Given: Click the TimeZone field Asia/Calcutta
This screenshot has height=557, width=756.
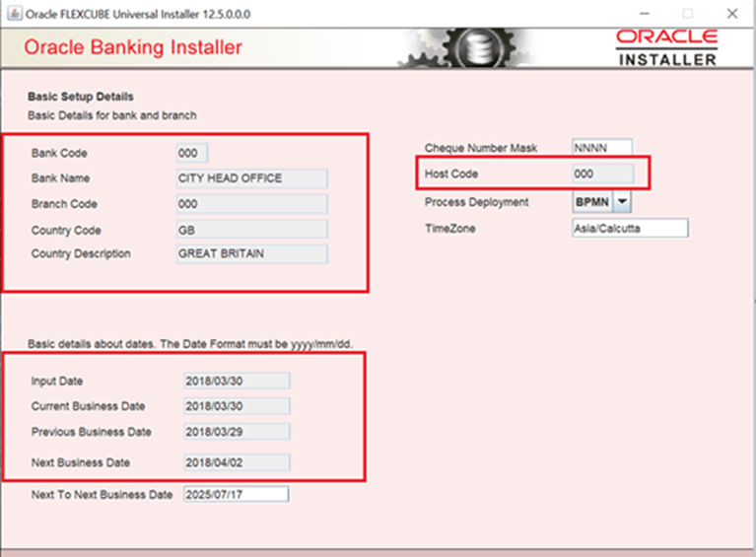Looking at the screenshot, I should click(630, 228).
